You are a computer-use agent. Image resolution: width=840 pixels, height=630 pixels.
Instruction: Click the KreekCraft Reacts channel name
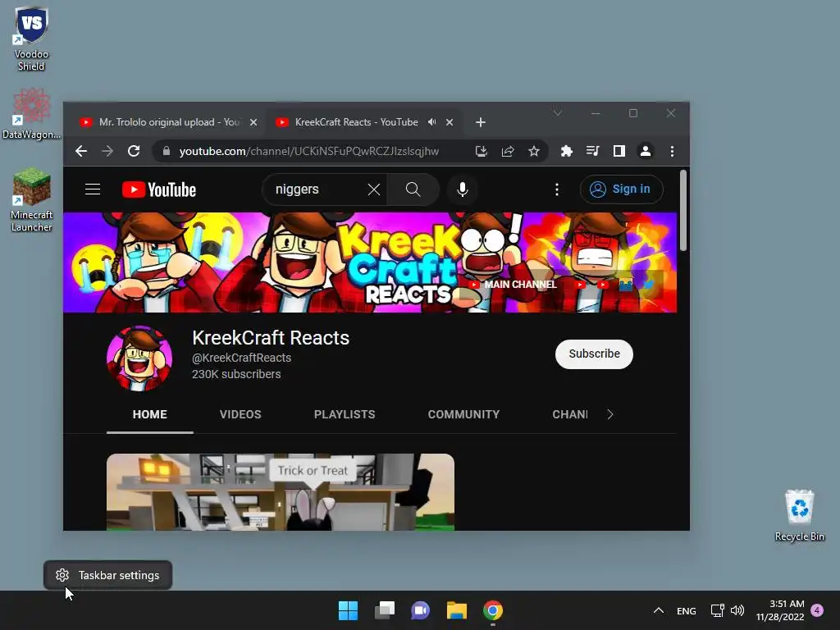pyautogui.click(x=271, y=337)
